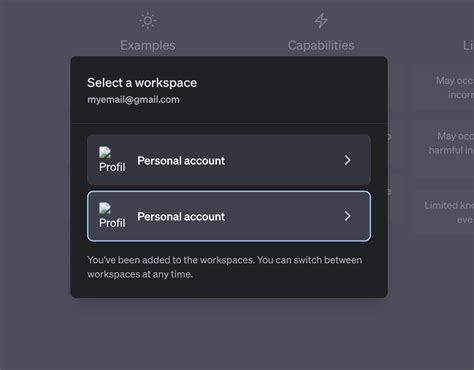
Task: Click the myemail@gmail.com address text
Action: pyautogui.click(x=133, y=100)
